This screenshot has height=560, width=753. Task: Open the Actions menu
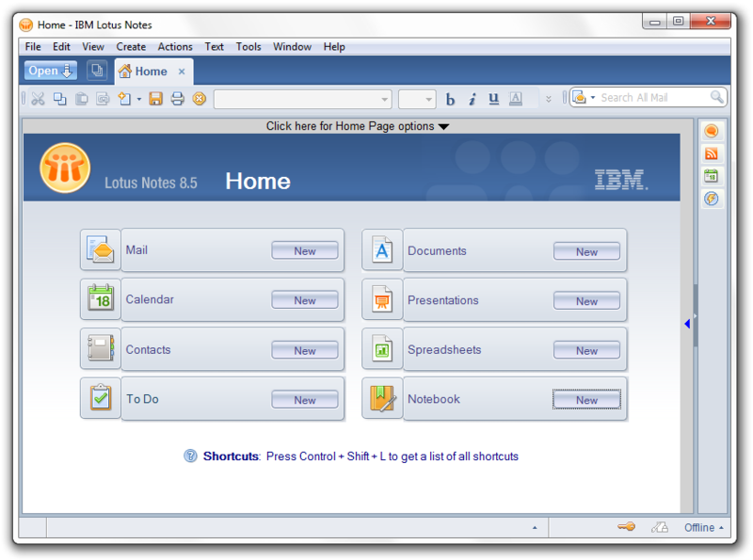(175, 46)
